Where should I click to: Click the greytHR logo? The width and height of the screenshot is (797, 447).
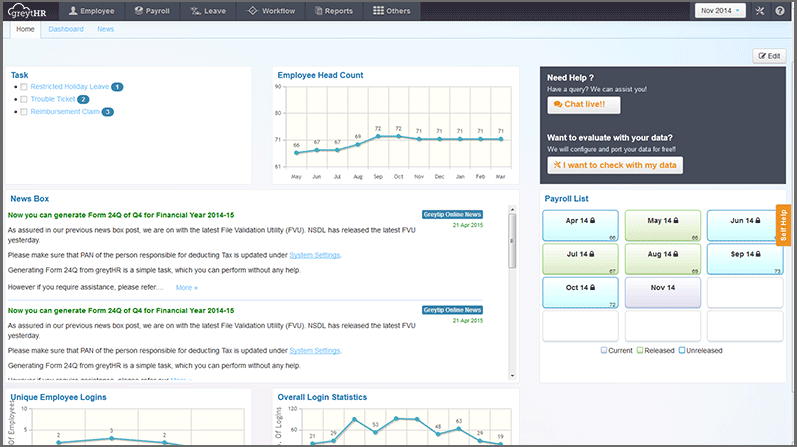pyautogui.click(x=27, y=11)
